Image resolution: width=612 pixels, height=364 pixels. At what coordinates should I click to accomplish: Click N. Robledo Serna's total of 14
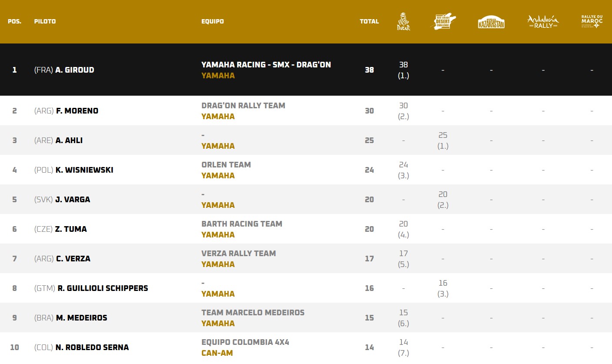pyautogui.click(x=369, y=347)
